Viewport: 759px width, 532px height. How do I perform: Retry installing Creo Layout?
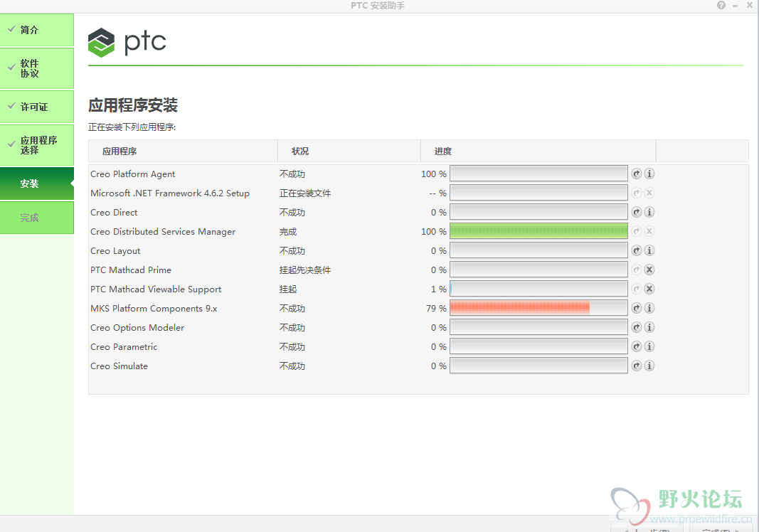pos(637,250)
